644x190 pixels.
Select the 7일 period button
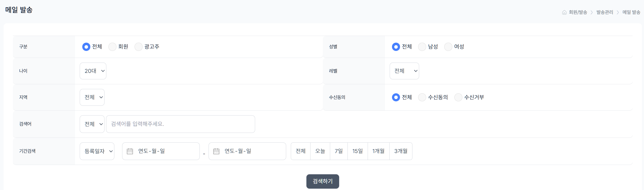(339, 151)
